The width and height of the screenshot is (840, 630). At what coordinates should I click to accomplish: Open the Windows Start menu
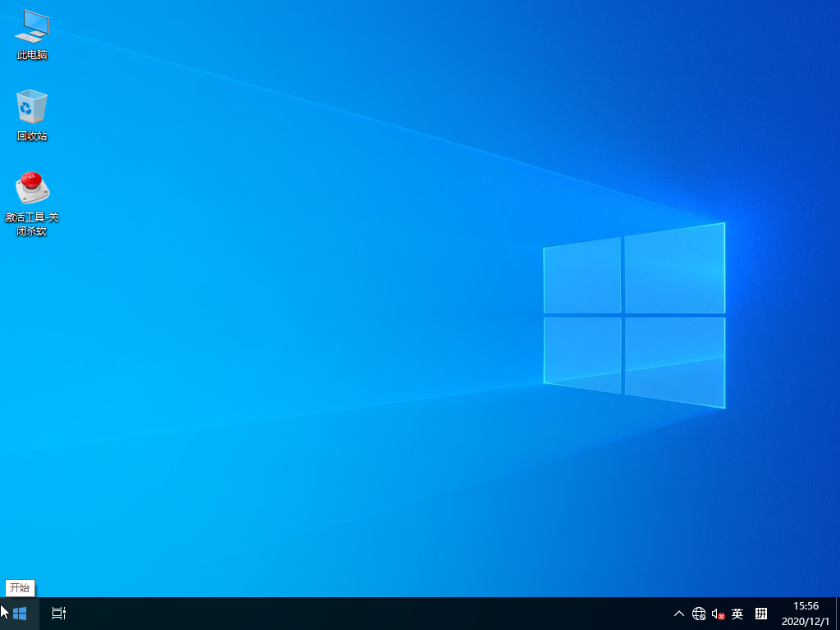(x=19, y=614)
